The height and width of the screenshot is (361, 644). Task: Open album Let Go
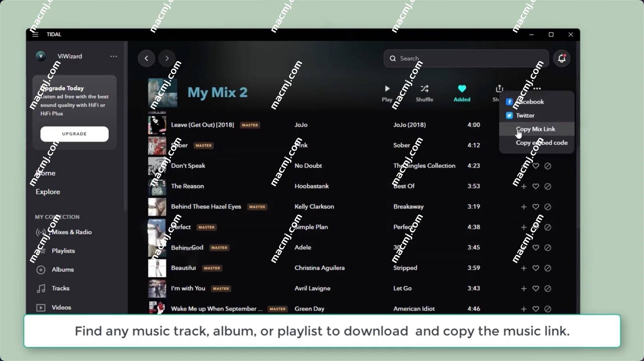(402, 288)
